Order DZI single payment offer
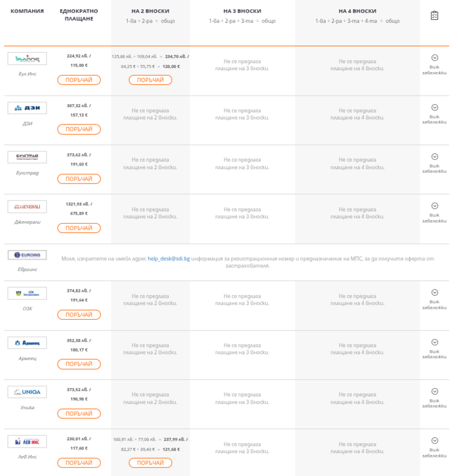This screenshot has width=458, height=476. click(x=79, y=130)
